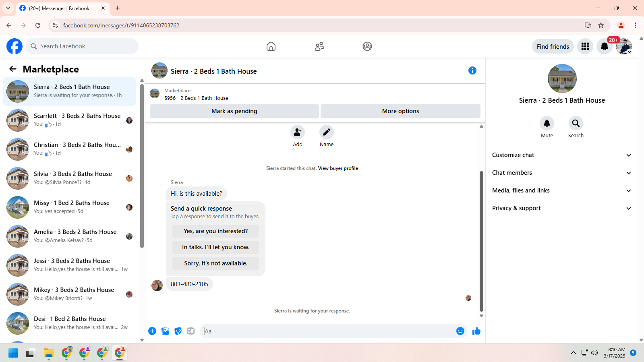Go to the Home feed icon
Viewport: 644px width, 362px height.
[x=271, y=46]
